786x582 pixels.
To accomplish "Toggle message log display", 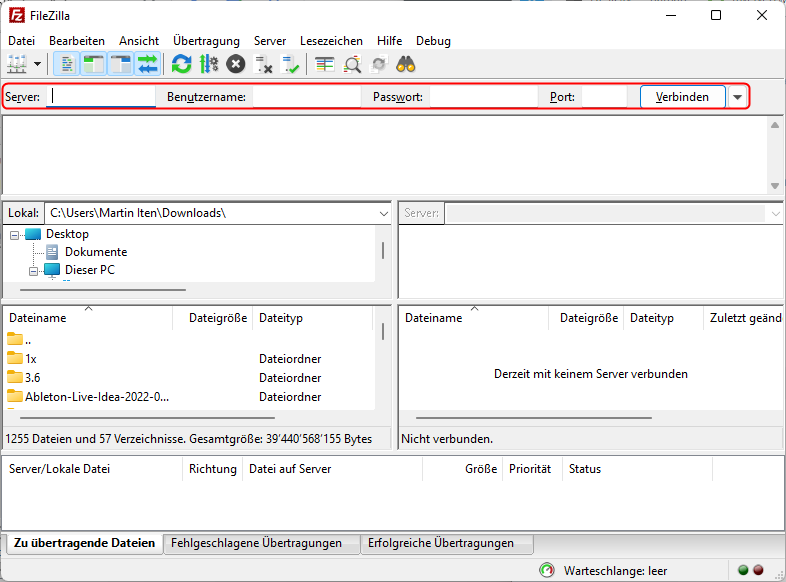I will (x=67, y=64).
